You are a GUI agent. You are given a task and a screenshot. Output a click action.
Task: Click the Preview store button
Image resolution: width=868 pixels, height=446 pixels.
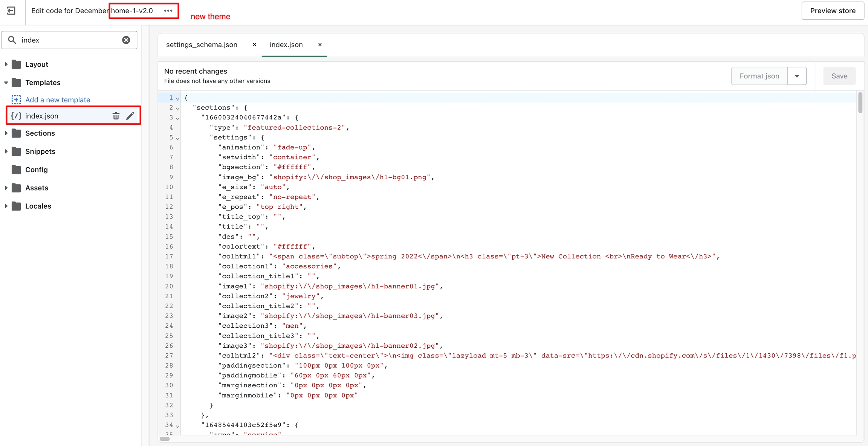point(833,11)
